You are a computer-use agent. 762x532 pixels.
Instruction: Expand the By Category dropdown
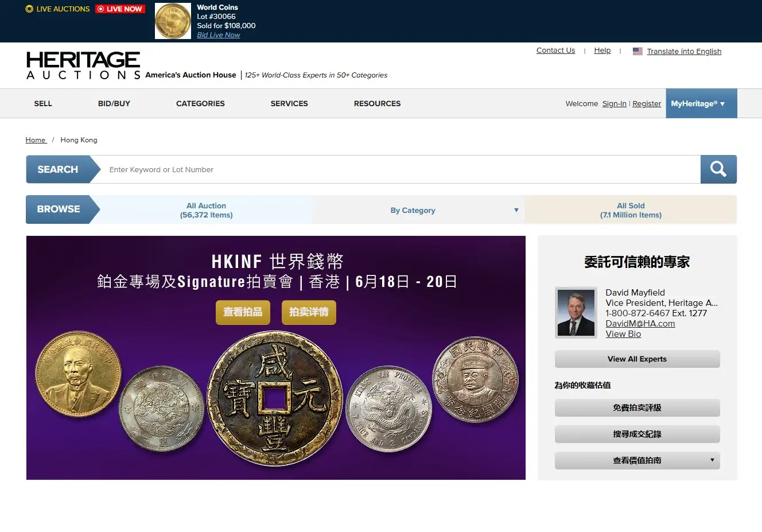(418, 210)
